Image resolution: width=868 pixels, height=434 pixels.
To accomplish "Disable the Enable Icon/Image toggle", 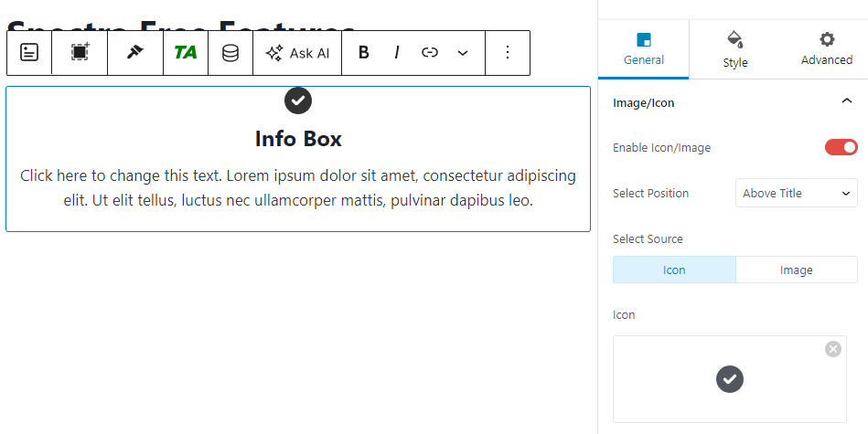I will pos(841,147).
